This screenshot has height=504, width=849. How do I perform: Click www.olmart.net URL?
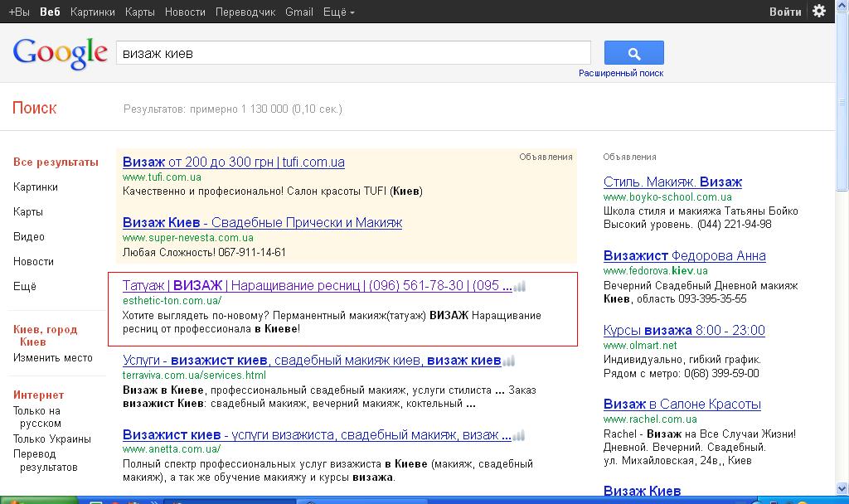point(640,346)
